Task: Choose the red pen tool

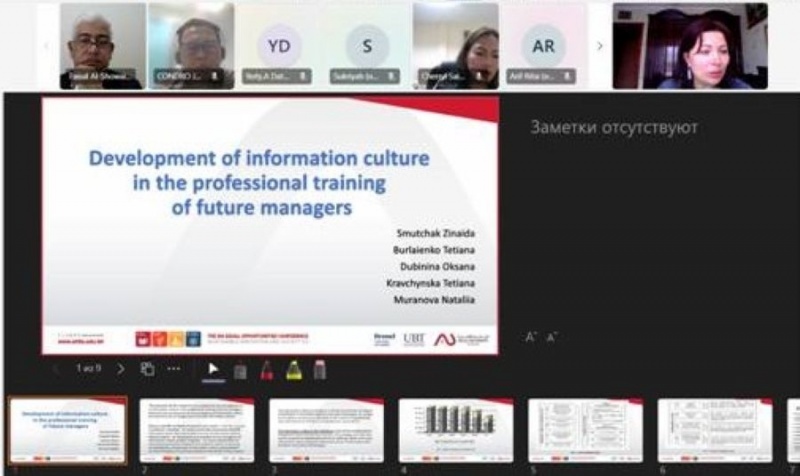Action: pos(267,370)
